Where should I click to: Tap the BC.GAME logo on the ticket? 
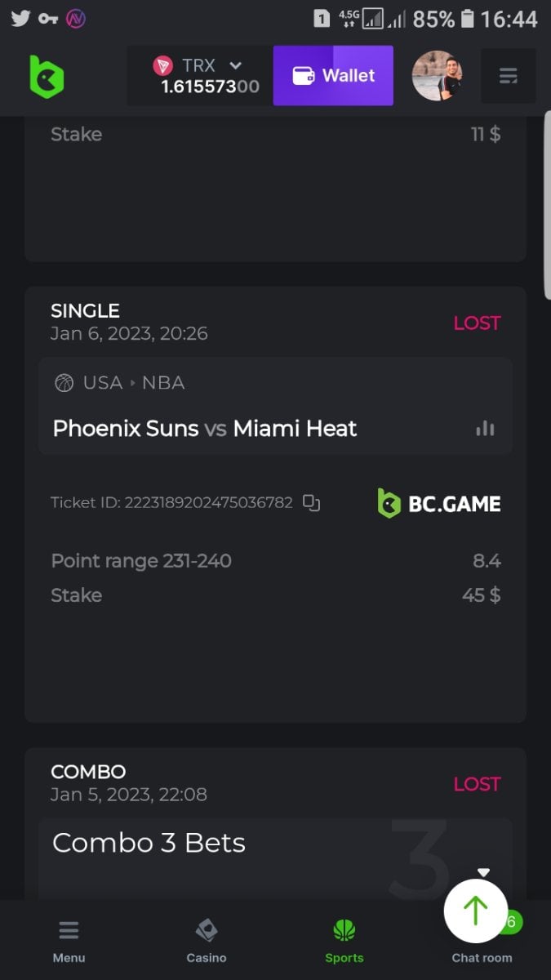(438, 503)
